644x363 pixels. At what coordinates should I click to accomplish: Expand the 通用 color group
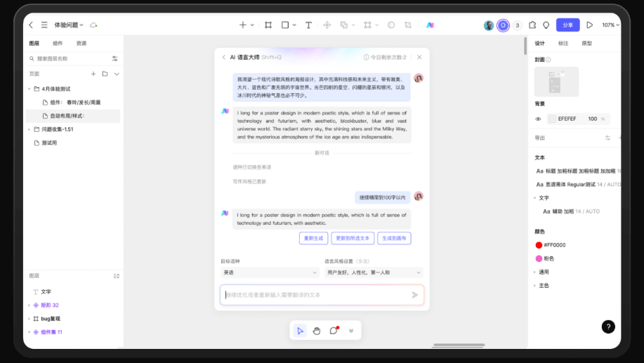534,272
